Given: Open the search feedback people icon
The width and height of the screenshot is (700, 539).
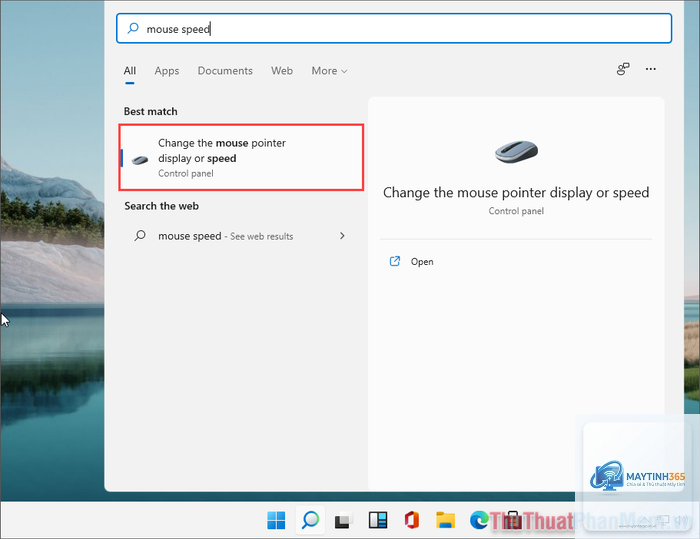Looking at the screenshot, I should click(x=623, y=69).
